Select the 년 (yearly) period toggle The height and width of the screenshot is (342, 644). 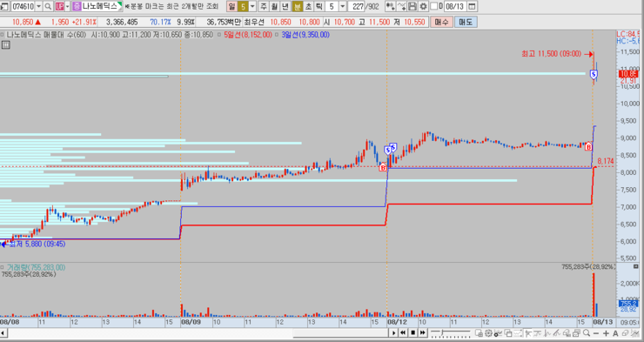point(285,6)
